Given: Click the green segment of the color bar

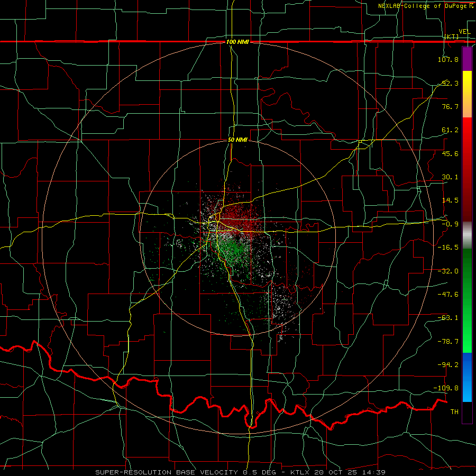Looking at the screenshot, I should (467, 300).
